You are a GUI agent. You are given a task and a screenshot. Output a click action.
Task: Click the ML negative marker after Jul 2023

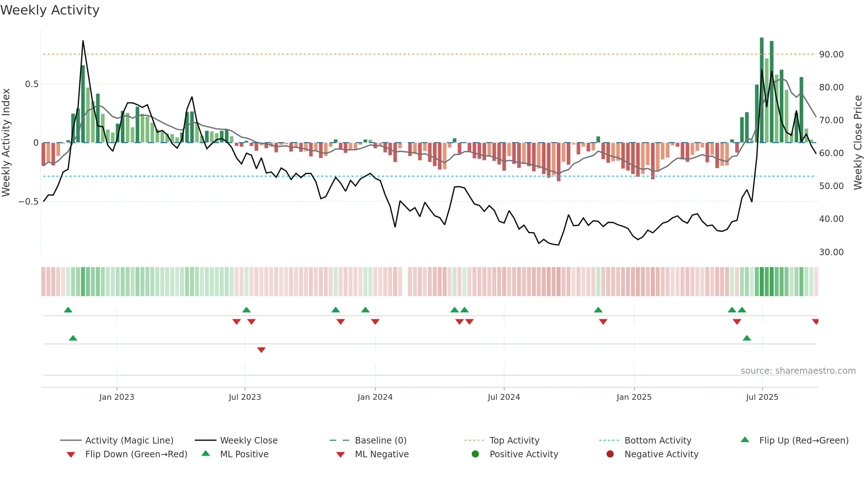pyautogui.click(x=261, y=350)
